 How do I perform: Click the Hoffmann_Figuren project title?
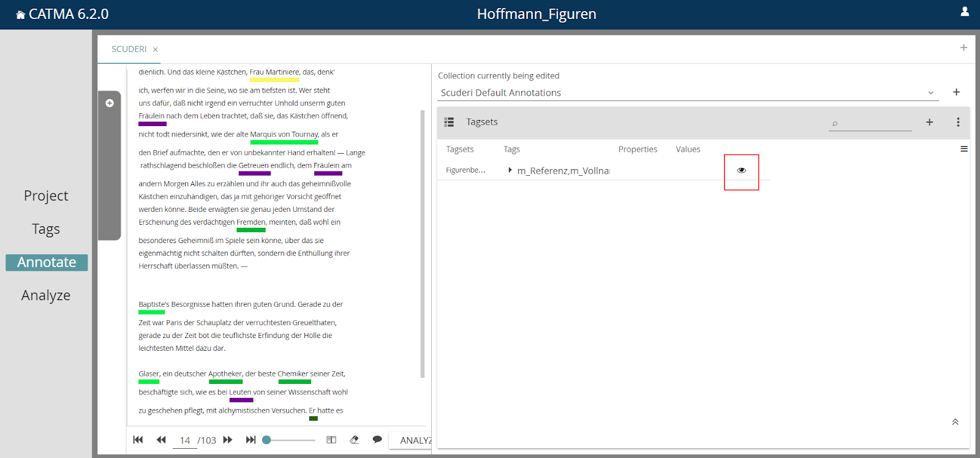pos(537,14)
